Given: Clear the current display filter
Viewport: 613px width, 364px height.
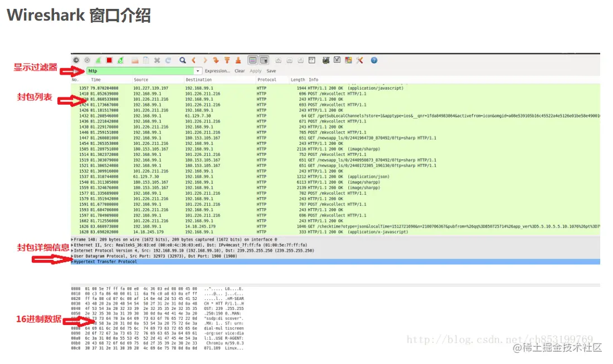Looking at the screenshot, I should [x=239, y=71].
